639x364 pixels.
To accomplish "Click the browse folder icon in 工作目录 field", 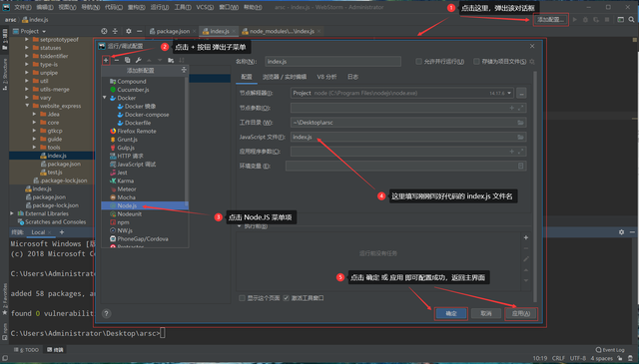I will [520, 122].
